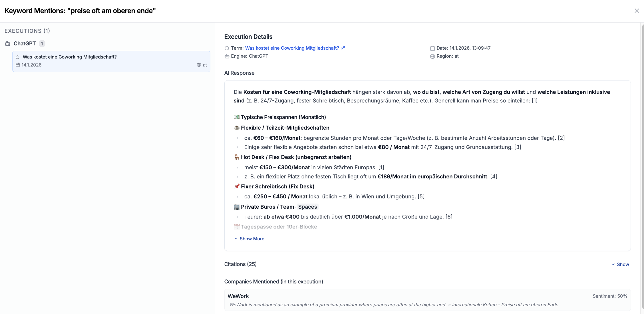Image resolution: width=644 pixels, height=314 pixels.
Task: Close the Keyword Mentions dialog
Action: [x=637, y=11]
